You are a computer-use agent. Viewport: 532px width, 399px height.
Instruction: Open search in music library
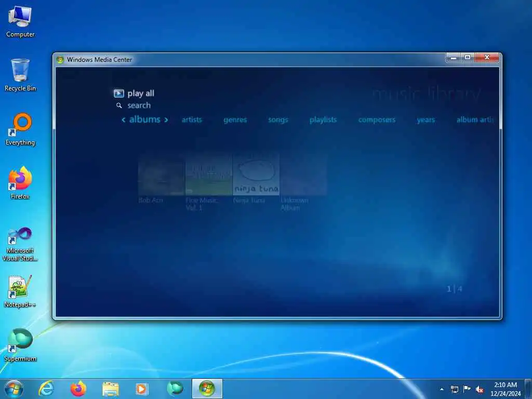click(x=139, y=105)
